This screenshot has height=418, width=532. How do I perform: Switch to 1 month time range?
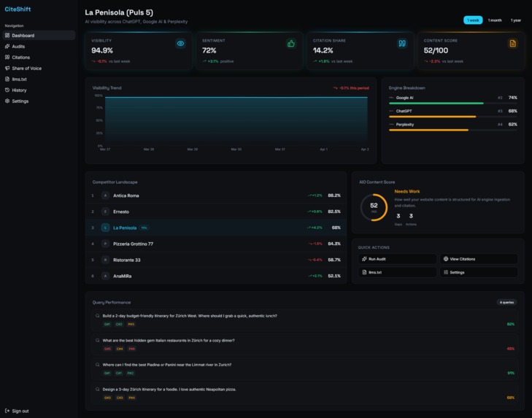[495, 20]
